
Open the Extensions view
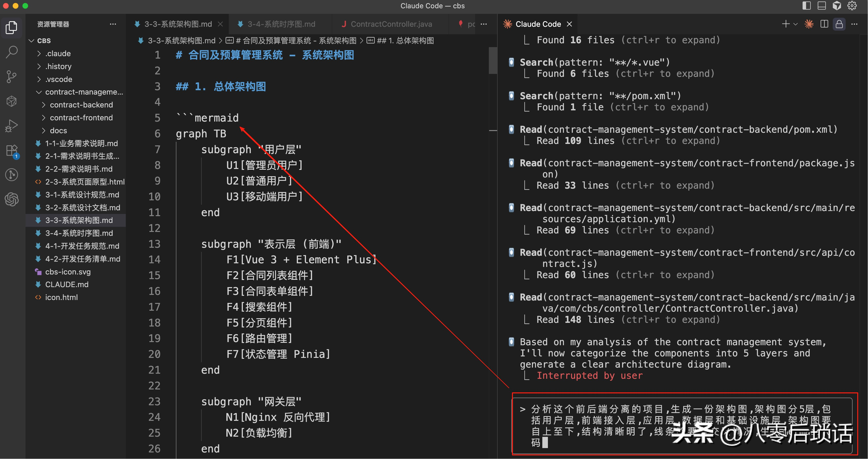pos(12,150)
